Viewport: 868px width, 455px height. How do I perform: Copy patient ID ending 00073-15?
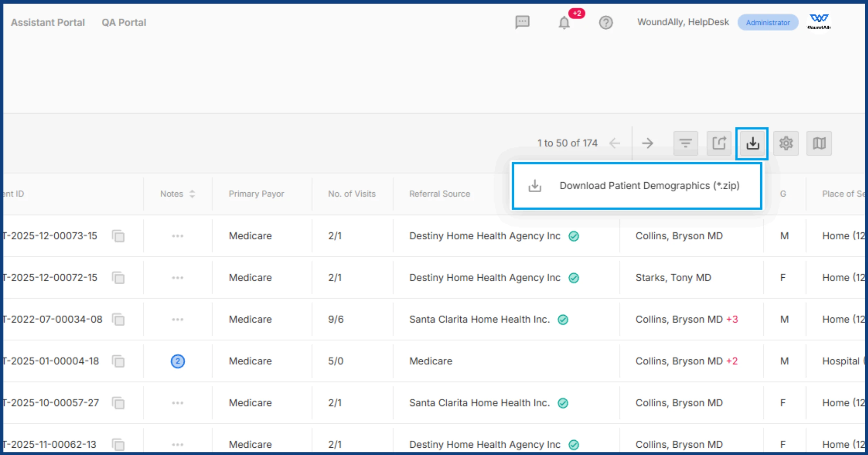(118, 236)
